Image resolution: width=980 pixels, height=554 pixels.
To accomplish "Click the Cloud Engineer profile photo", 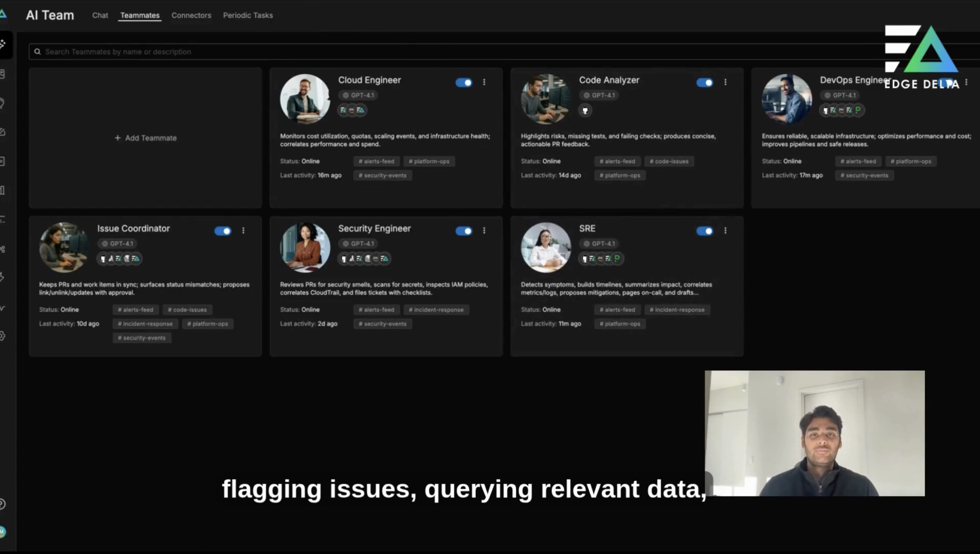I will (305, 99).
